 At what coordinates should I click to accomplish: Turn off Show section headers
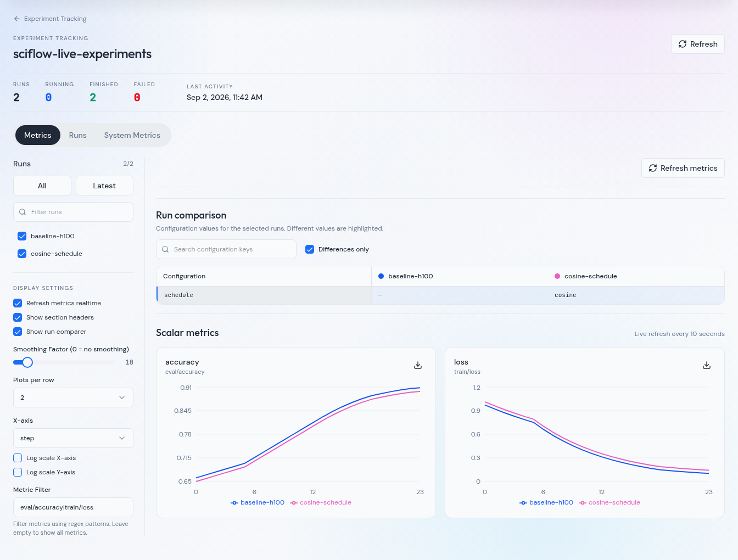click(x=18, y=317)
